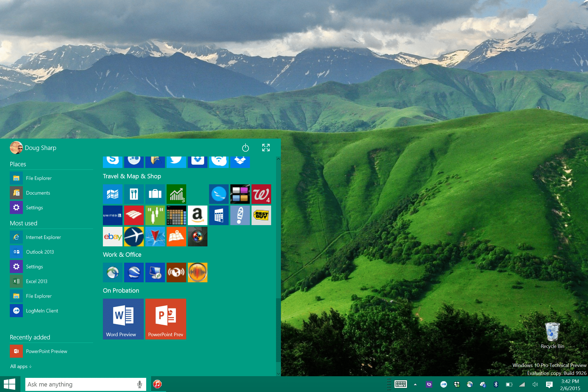The width and height of the screenshot is (588, 392).
Task: Open network signal tray icon
Action: 522,384
